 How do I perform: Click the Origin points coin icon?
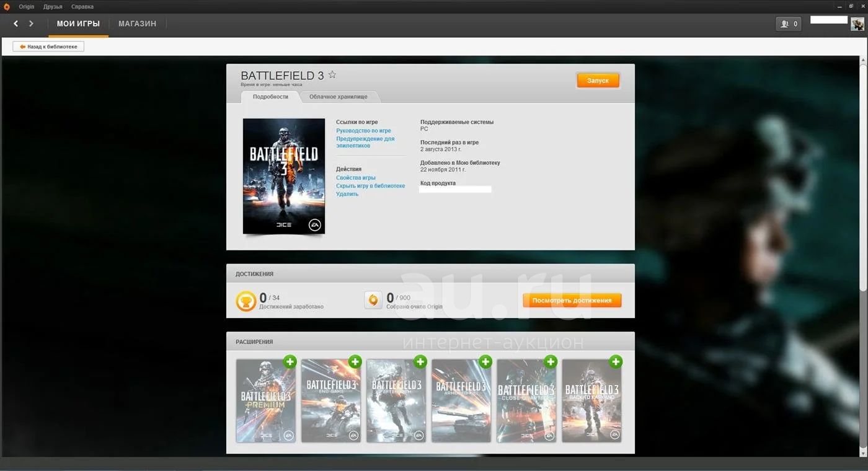click(373, 300)
